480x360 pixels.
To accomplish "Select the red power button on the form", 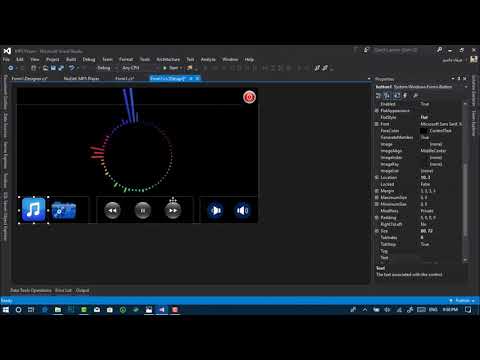I will [x=249, y=97].
